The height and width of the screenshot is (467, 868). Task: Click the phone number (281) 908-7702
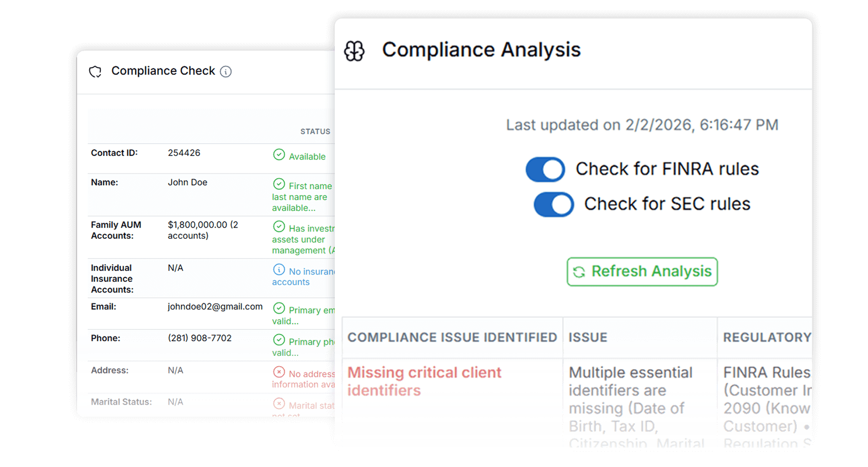200,338
